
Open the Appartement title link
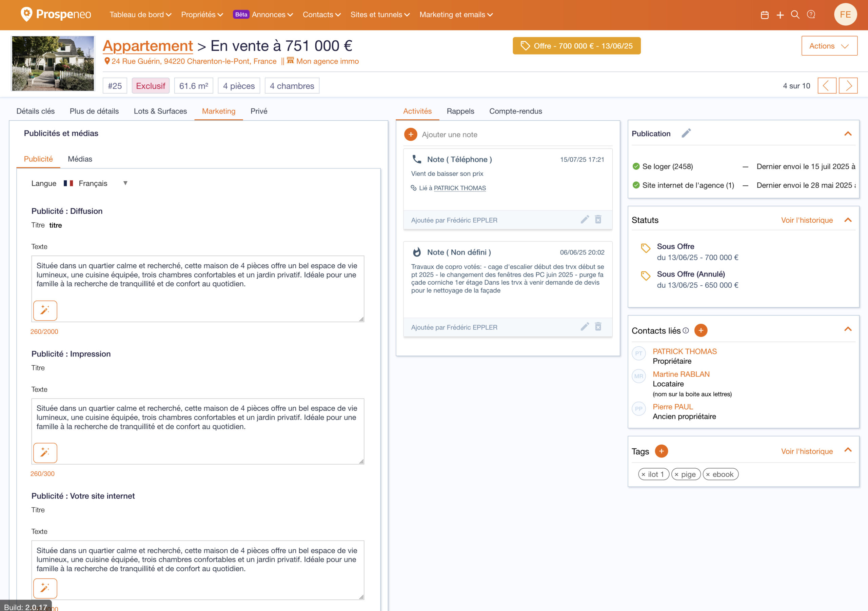click(148, 46)
